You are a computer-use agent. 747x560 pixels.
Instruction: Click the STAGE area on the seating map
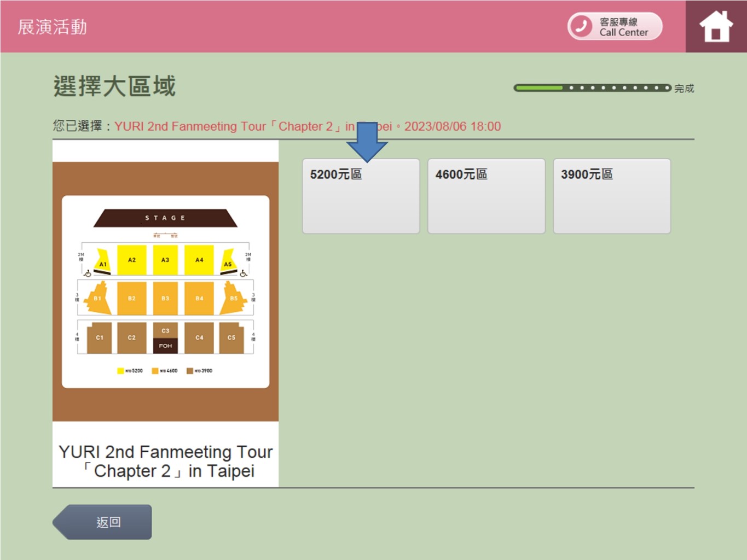coord(165,217)
